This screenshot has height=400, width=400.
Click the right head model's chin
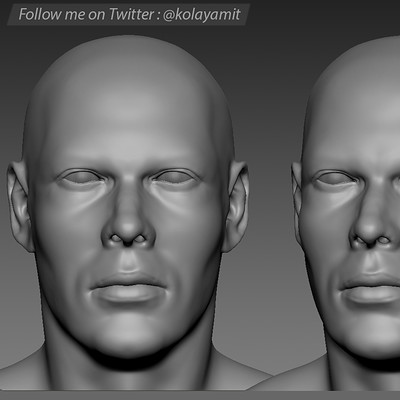(x=370, y=333)
